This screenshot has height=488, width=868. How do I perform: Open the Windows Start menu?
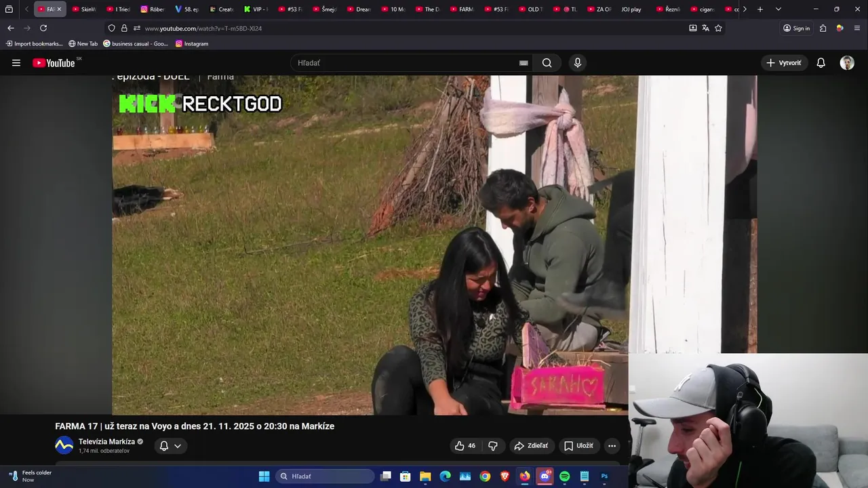[x=264, y=476]
